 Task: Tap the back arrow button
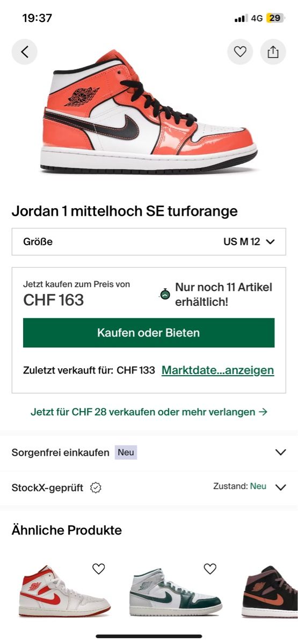(25, 52)
